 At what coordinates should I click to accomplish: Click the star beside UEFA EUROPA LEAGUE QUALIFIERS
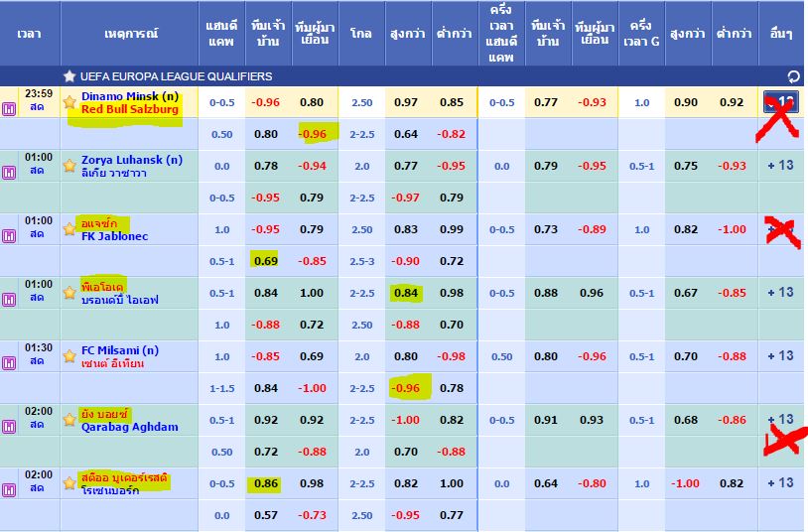click(69, 76)
